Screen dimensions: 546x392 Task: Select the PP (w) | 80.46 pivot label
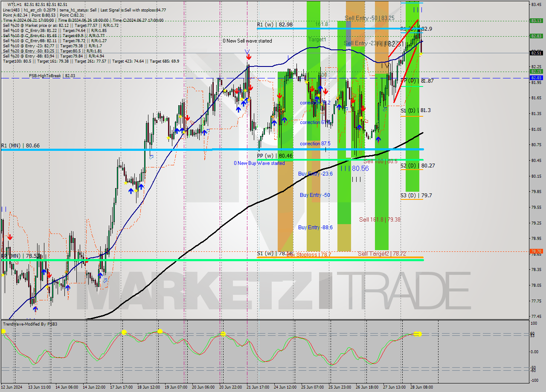(x=275, y=156)
